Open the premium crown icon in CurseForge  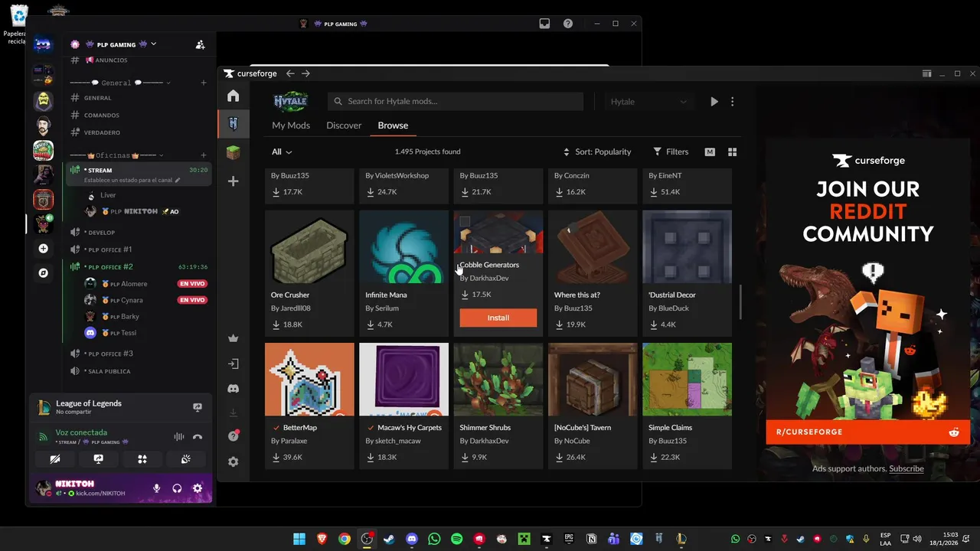click(x=234, y=338)
